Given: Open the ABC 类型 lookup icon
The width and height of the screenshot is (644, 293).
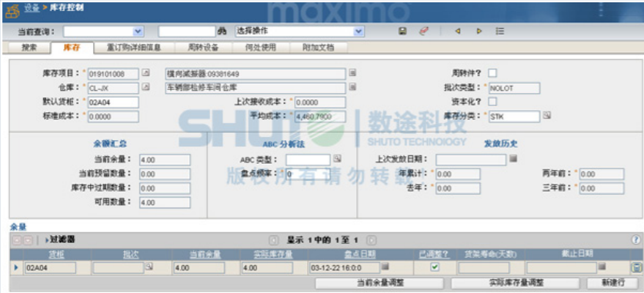Looking at the screenshot, I should (x=336, y=158).
